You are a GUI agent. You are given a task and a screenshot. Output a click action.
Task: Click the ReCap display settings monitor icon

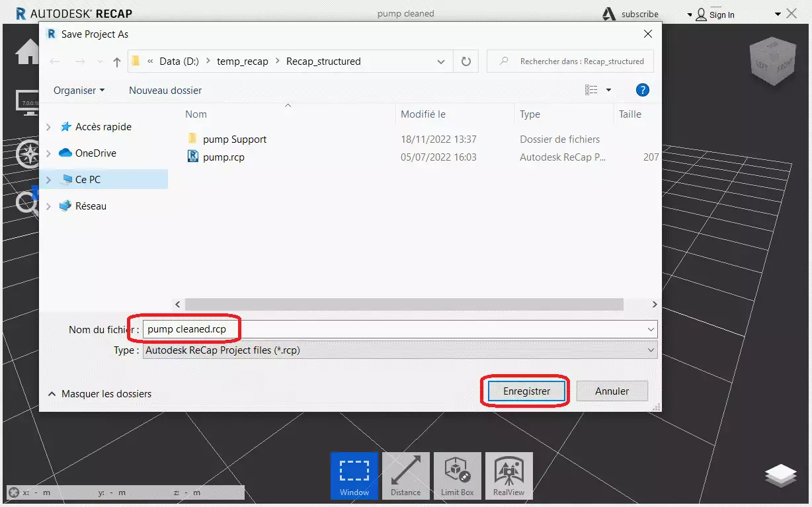(x=28, y=102)
